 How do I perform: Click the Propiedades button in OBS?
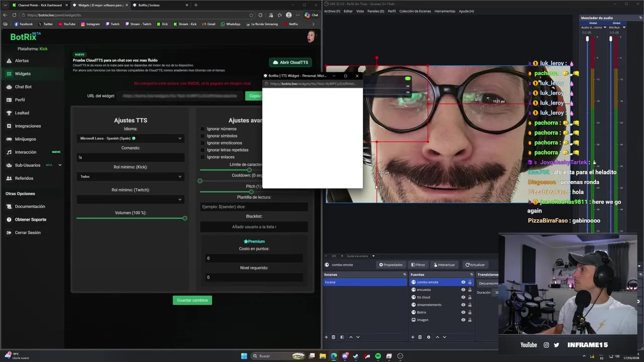coord(391,264)
